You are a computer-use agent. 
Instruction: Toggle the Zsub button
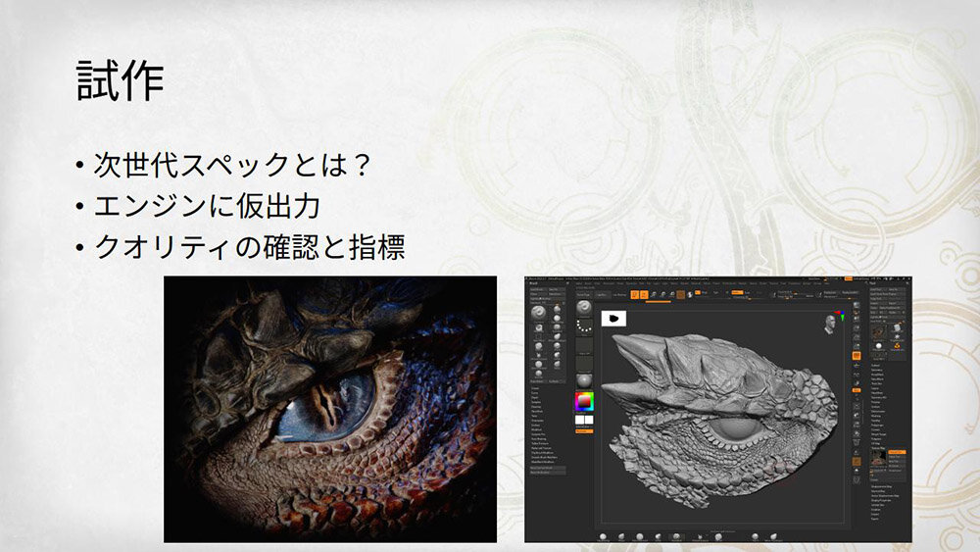click(x=747, y=292)
